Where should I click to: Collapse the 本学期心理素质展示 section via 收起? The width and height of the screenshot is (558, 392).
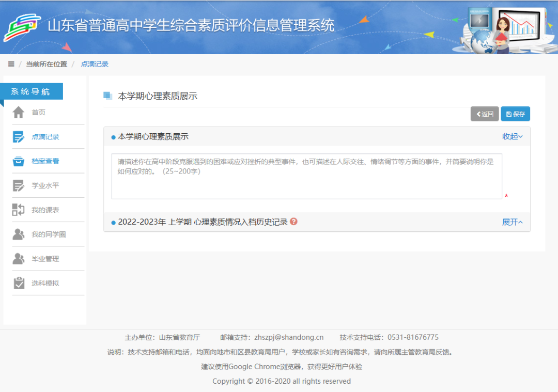point(512,136)
